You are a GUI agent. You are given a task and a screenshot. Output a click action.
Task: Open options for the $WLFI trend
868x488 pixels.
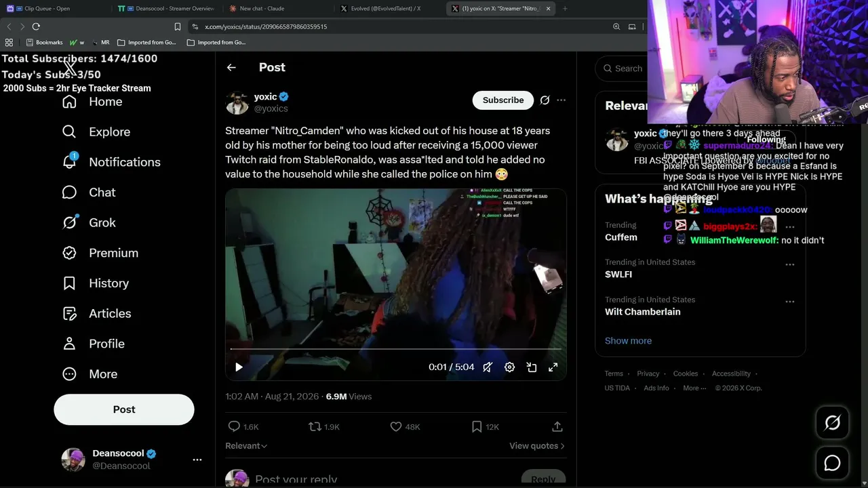tap(790, 264)
